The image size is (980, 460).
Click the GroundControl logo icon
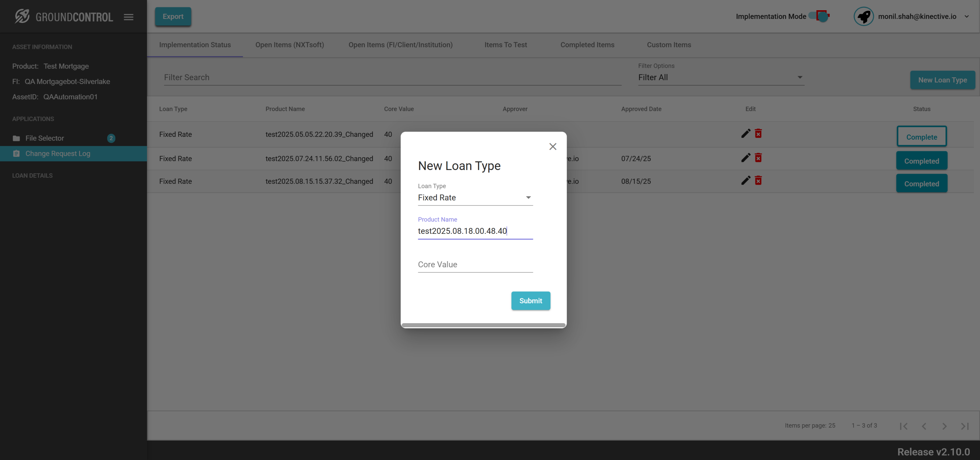coord(22,16)
